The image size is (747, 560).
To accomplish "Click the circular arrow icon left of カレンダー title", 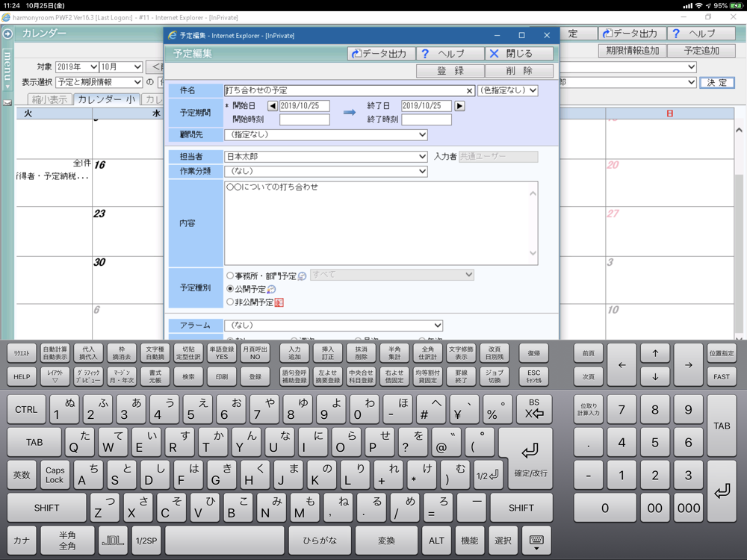I will 7,34.
